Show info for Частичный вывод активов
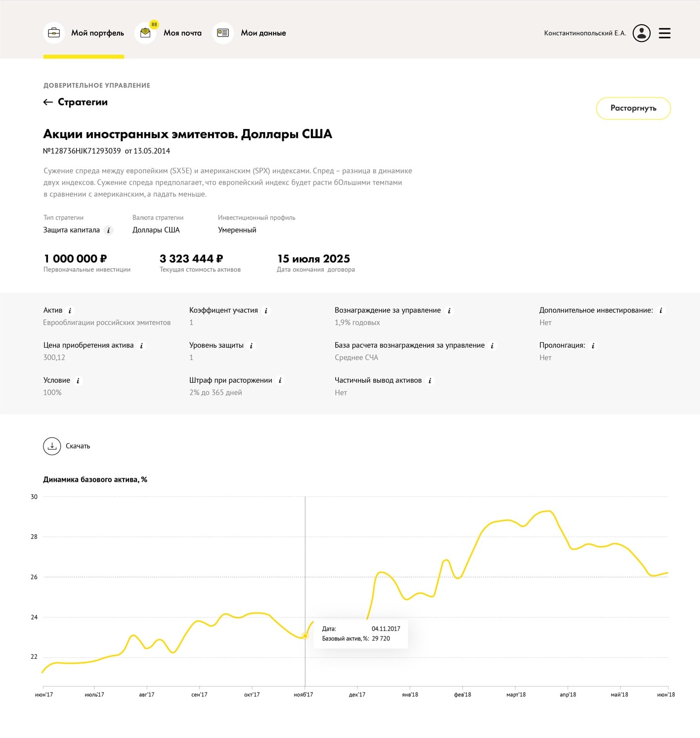Viewport: 700px width, 738px height. [430, 381]
